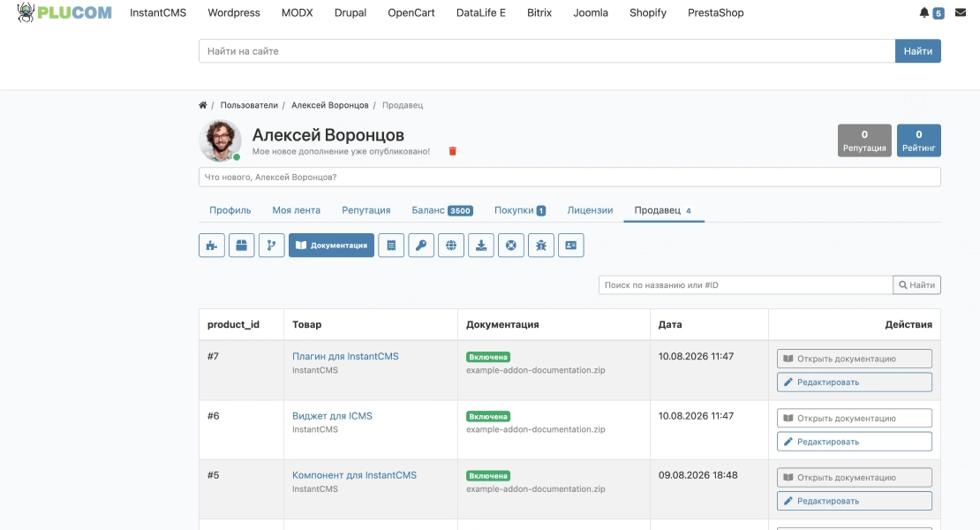Switch to the Репутация tab

(x=366, y=210)
